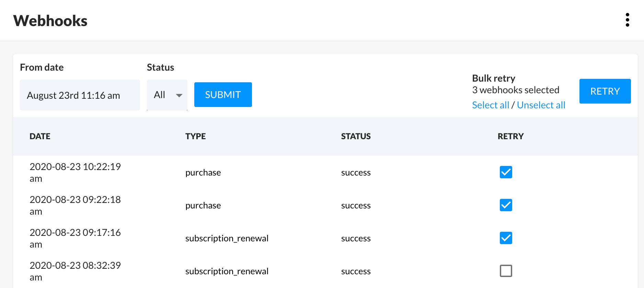This screenshot has width=644, height=288.
Task: Click the STATUS column header
Action: tap(356, 136)
